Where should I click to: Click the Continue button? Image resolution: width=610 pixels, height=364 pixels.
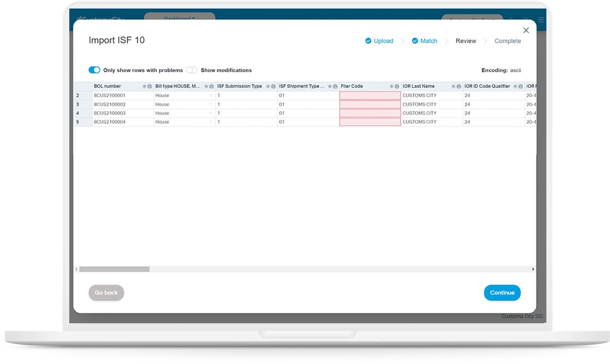click(502, 292)
